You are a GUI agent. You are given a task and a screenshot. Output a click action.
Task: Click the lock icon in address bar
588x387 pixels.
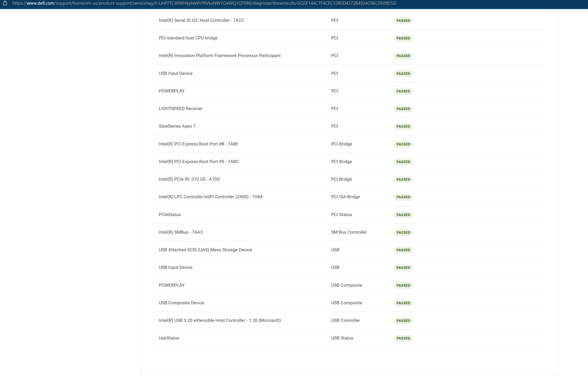[5, 3]
